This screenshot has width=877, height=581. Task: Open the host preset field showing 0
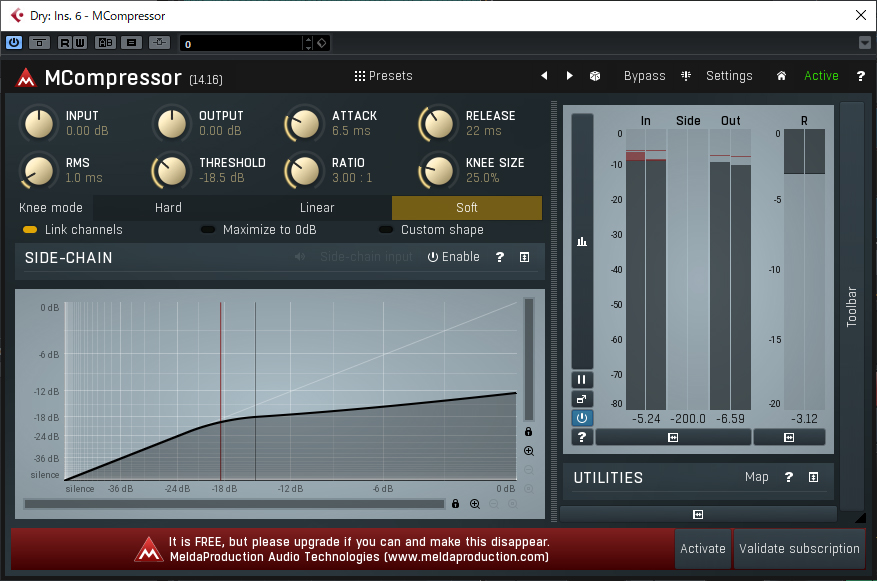(241, 44)
